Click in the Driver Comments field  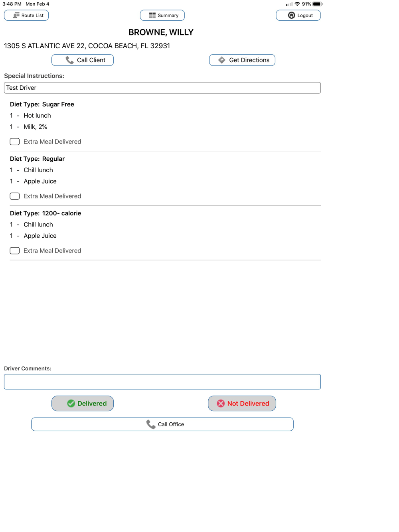[162, 382]
